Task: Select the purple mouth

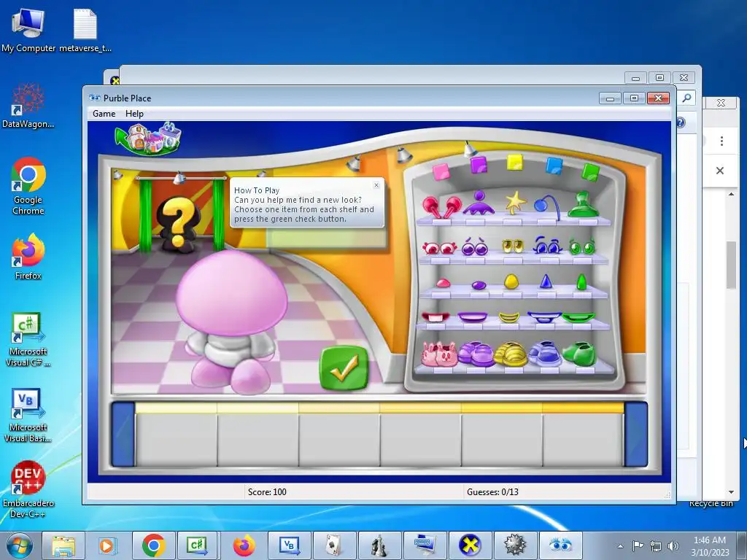Action: pyautogui.click(x=472, y=316)
